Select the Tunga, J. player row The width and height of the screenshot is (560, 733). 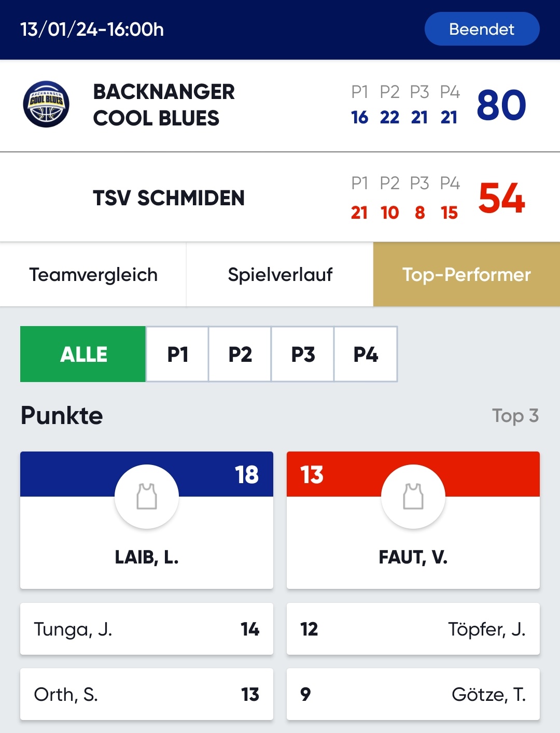147,629
